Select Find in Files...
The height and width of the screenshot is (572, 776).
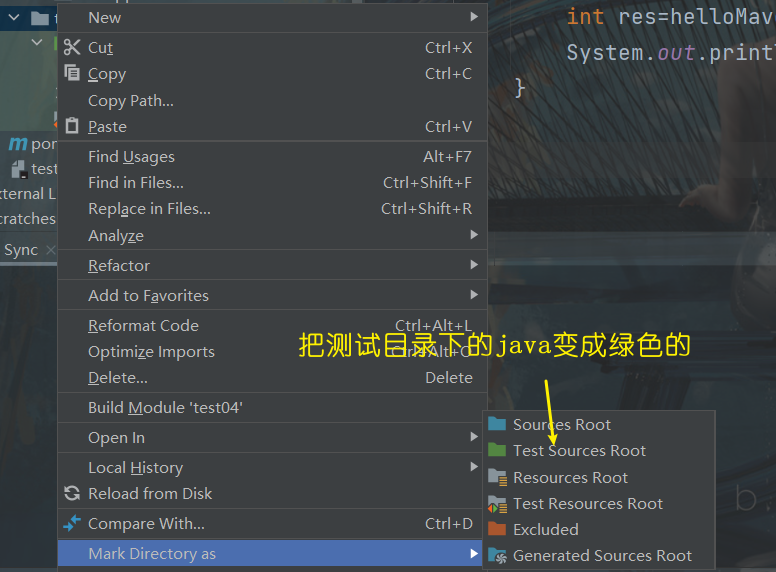pyautogui.click(x=272, y=183)
